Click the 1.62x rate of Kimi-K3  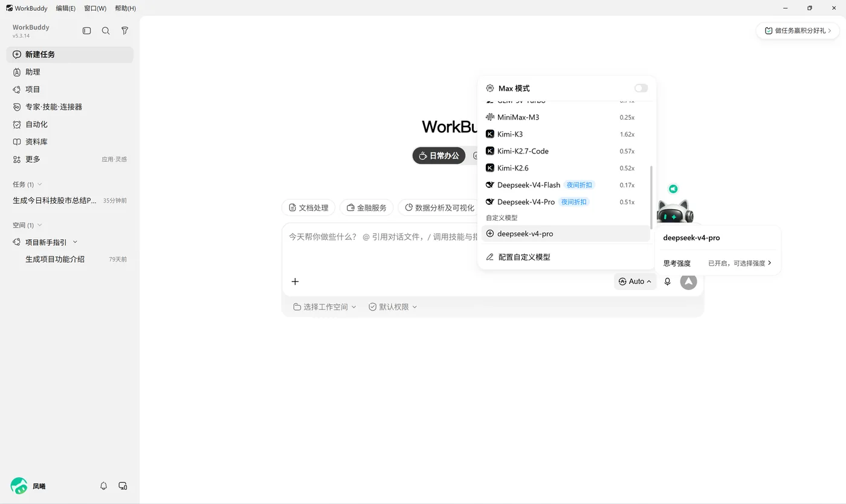point(627,134)
